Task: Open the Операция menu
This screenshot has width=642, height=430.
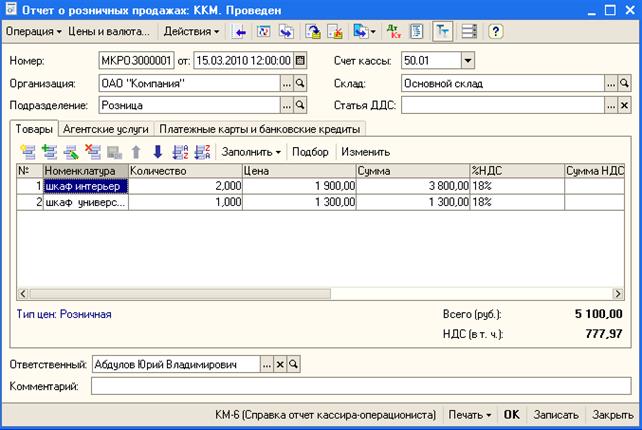Action: click(x=34, y=32)
